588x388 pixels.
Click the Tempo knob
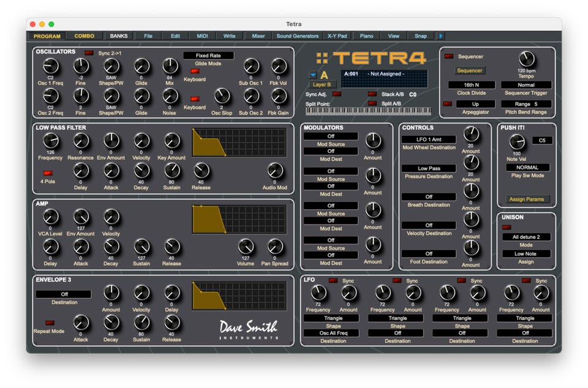(527, 59)
